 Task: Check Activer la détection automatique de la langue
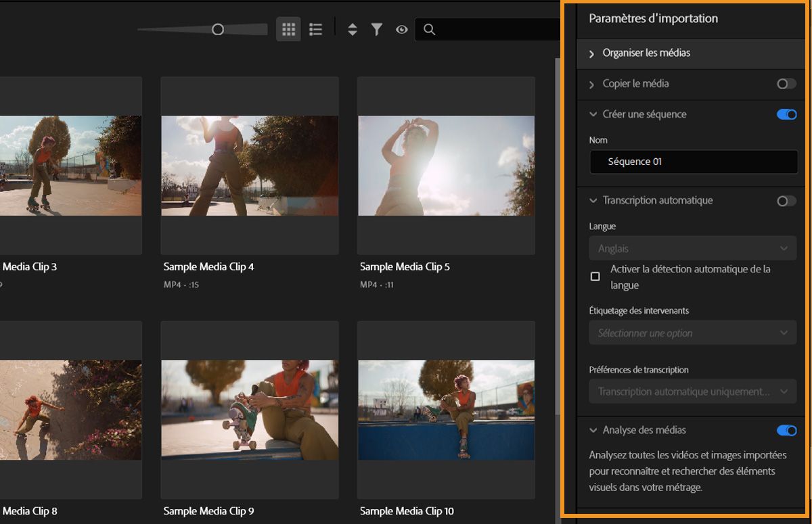pyautogui.click(x=595, y=276)
